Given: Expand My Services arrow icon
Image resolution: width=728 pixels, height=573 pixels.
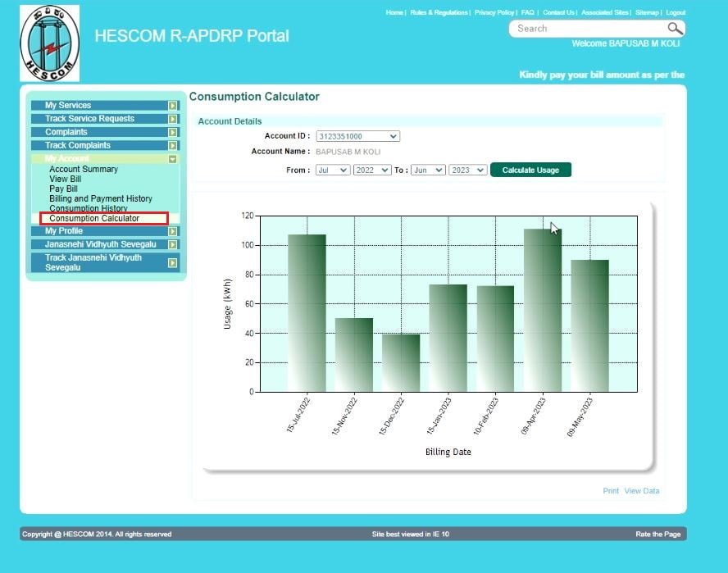Looking at the screenshot, I should 172,106.
